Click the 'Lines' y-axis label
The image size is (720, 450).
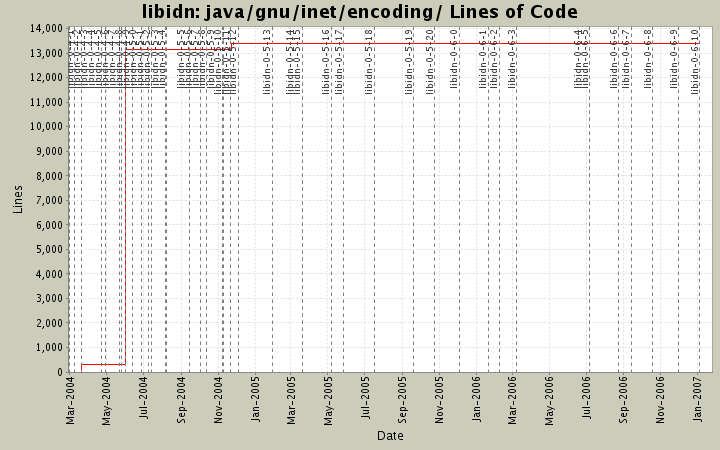click(18, 199)
